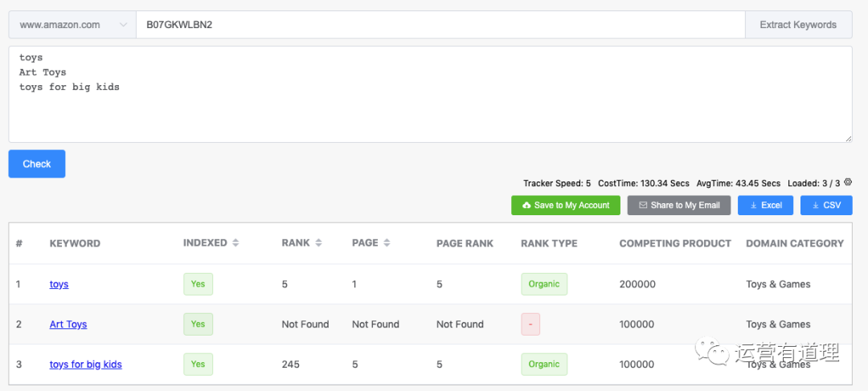Open the 'toys for big kids' link

pos(86,365)
